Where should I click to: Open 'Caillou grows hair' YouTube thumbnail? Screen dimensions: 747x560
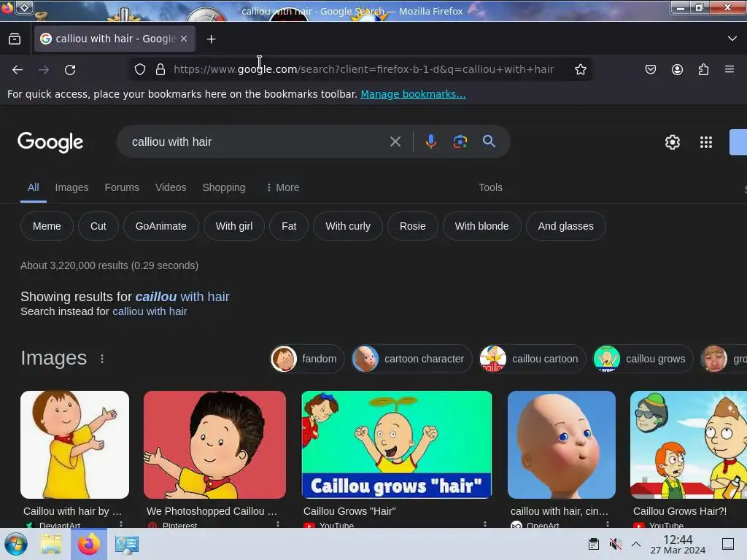point(397,445)
